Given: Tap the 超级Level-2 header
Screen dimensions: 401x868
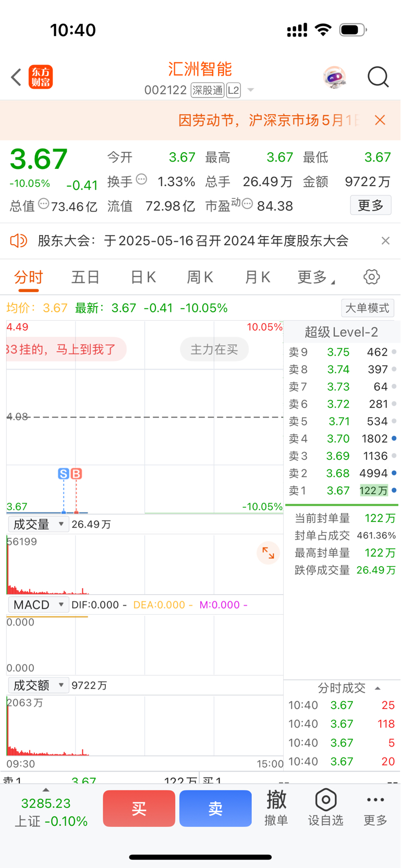Looking at the screenshot, I should [x=342, y=332].
